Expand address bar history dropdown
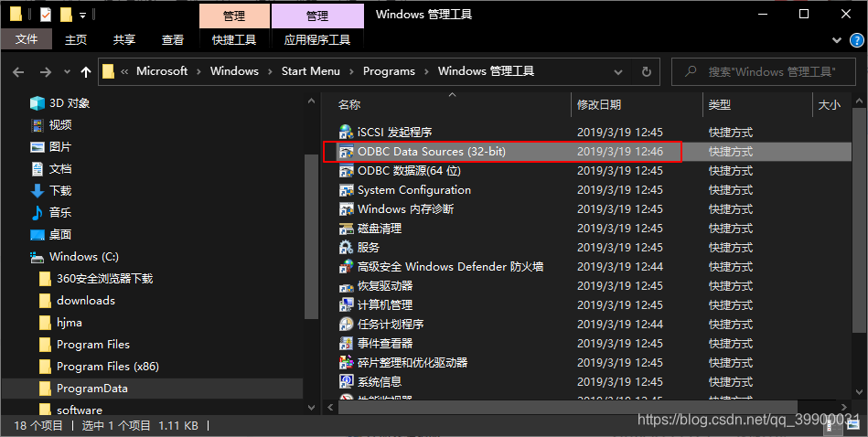This screenshot has height=437, width=868. pos(617,72)
